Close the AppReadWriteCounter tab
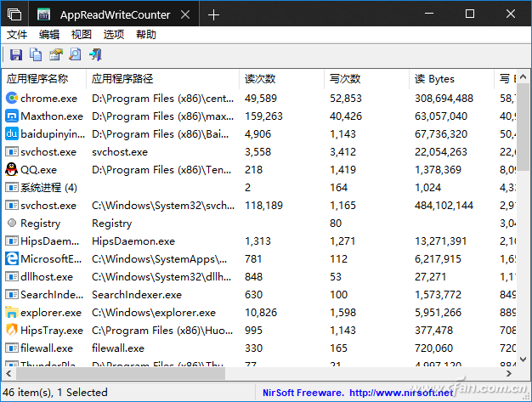The width and height of the screenshot is (532, 402). point(185,14)
